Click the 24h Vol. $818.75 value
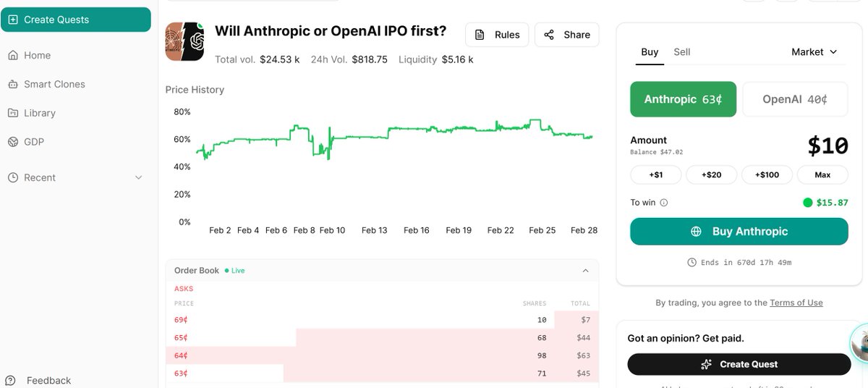Screen dimensions: 868x388 point(369,59)
